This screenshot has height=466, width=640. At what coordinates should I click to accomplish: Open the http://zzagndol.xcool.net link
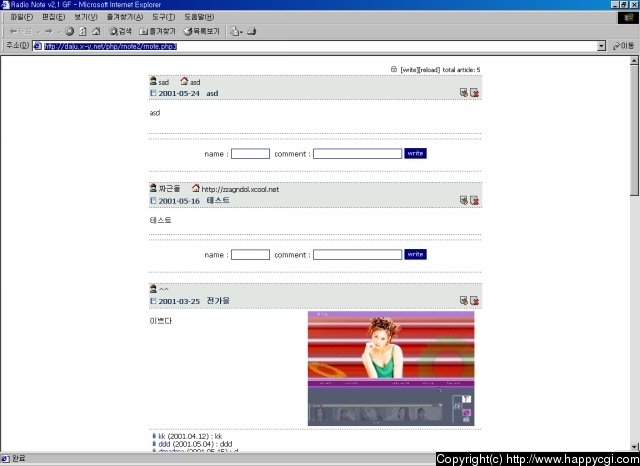240,189
